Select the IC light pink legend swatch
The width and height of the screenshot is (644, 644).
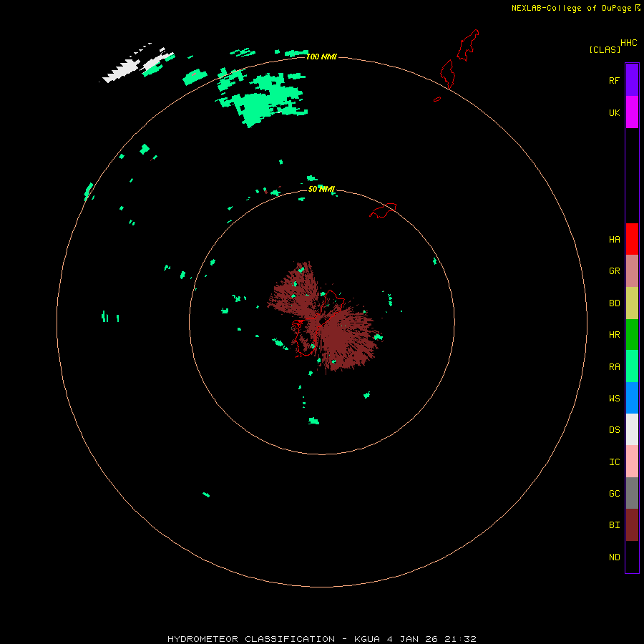[x=632, y=462]
